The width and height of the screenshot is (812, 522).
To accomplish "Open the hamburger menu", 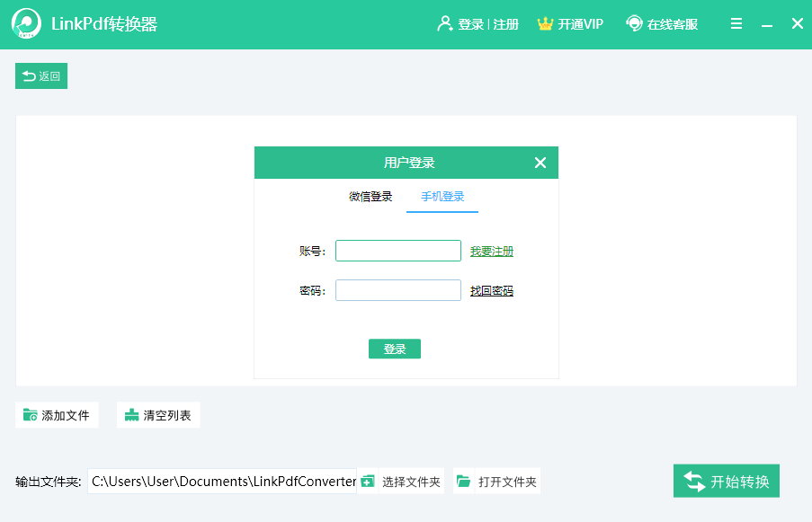I will (736, 23).
